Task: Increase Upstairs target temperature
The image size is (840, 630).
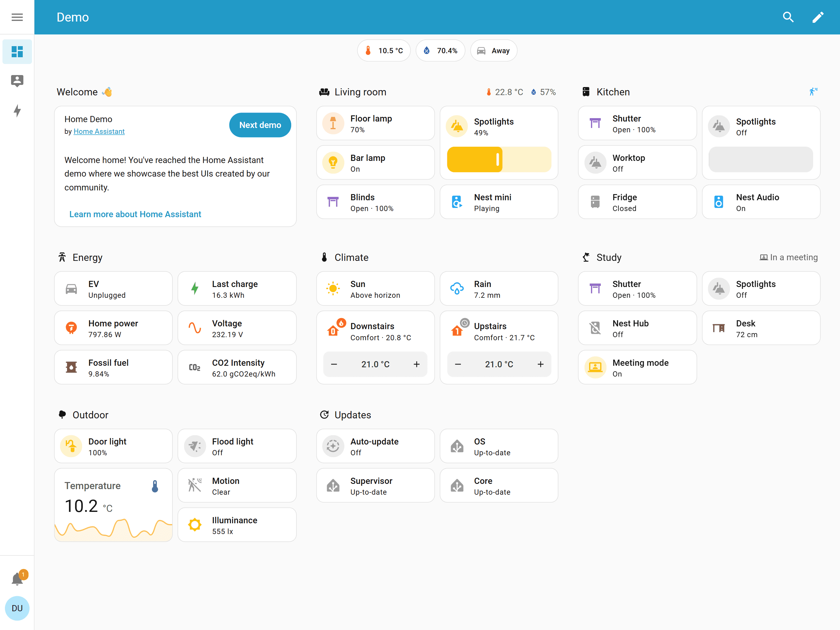Action: (x=541, y=365)
